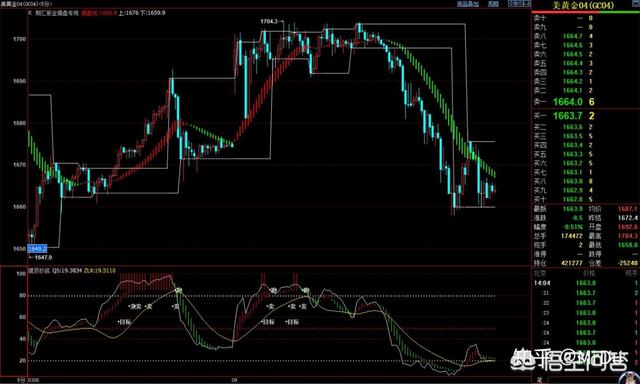Click the green signal icon at first peak crossover
Screen dimensions: 640x384
(x=178, y=291)
